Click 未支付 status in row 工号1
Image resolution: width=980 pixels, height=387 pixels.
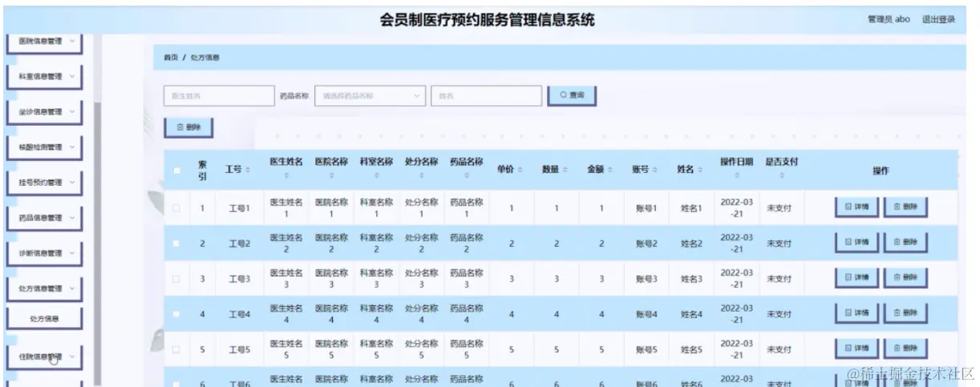779,208
